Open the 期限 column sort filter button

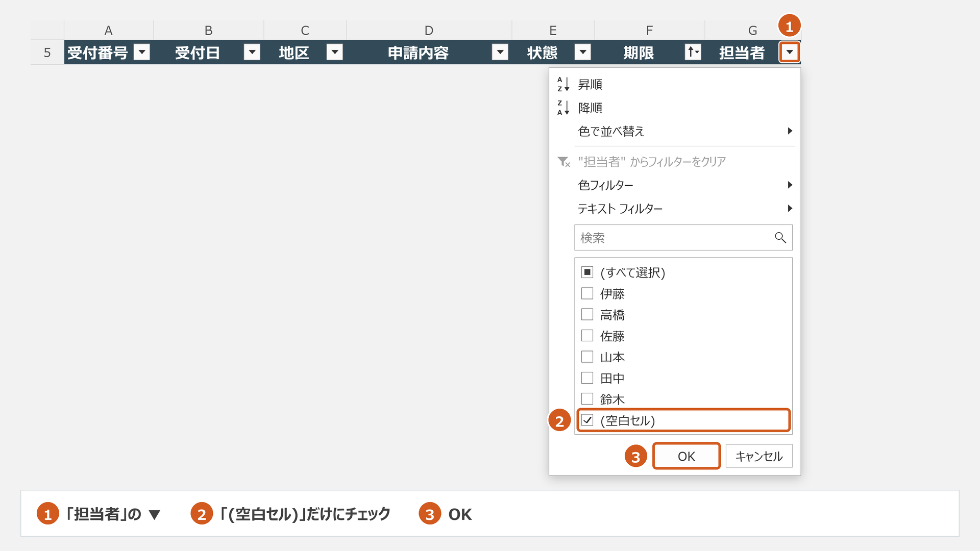click(x=693, y=52)
